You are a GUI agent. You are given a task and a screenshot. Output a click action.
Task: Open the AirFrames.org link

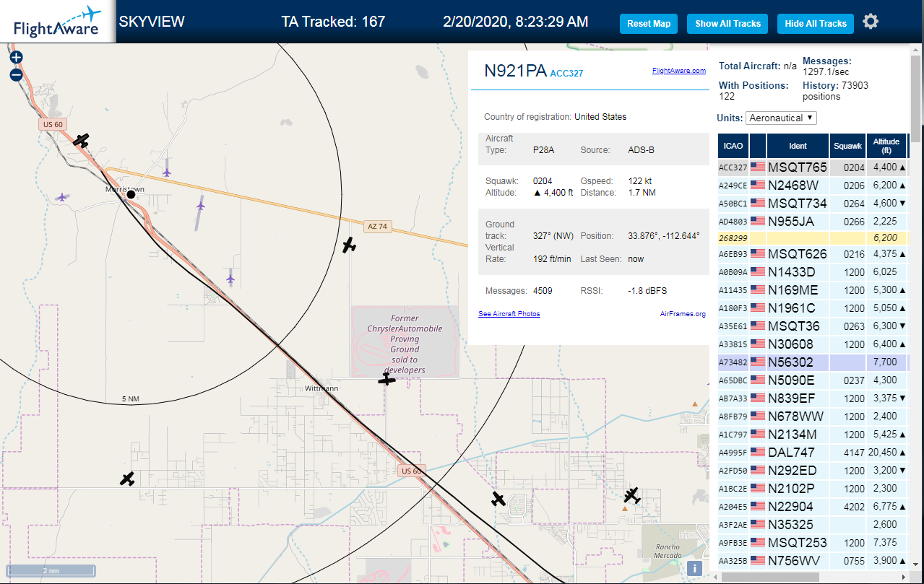pos(683,314)
